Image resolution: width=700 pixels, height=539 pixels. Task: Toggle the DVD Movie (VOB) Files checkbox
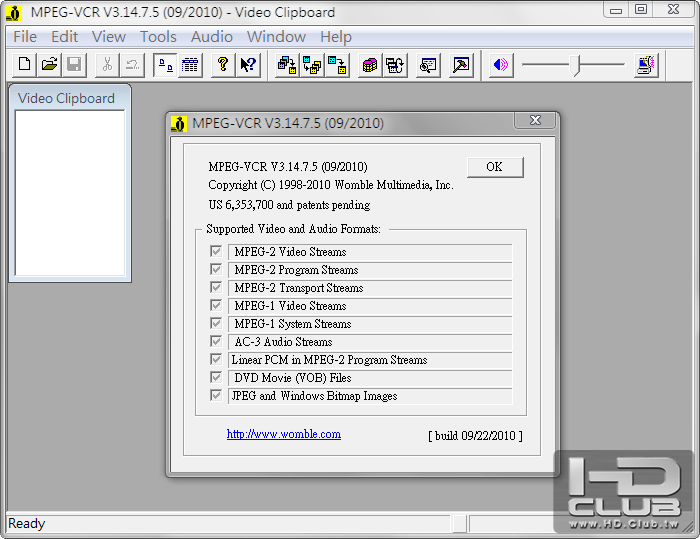click(216, 377)
